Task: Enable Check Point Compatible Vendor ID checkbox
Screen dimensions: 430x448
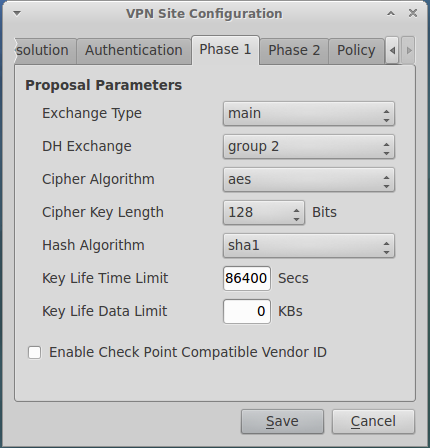Action: 35,352
